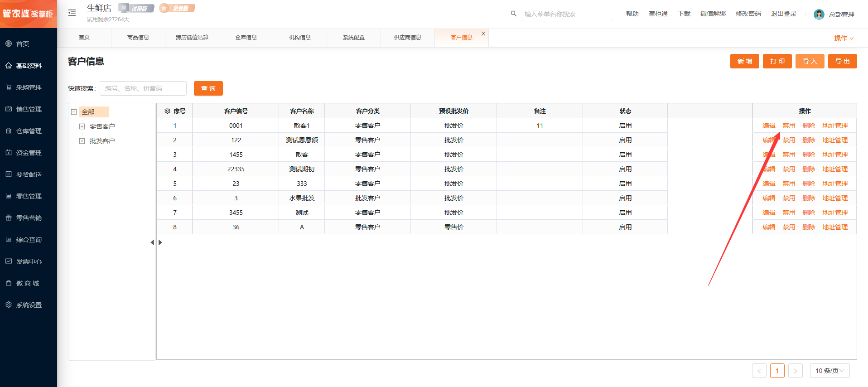Expand left panel with right splitter arrow
The width and height of the screenshot is (868, 387).
[160, 242]
